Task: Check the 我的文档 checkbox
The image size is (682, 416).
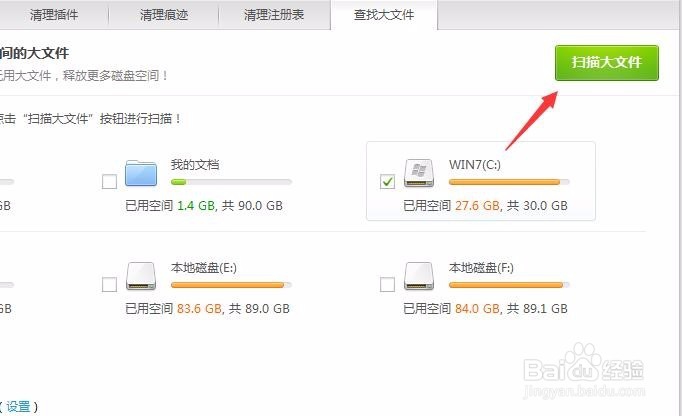Action: (x=109, y=181)
